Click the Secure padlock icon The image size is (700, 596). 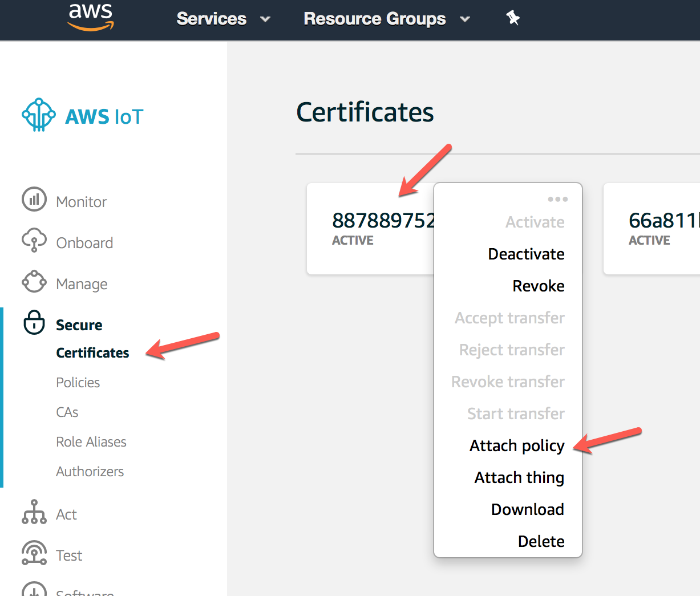(x=34, y=322)
